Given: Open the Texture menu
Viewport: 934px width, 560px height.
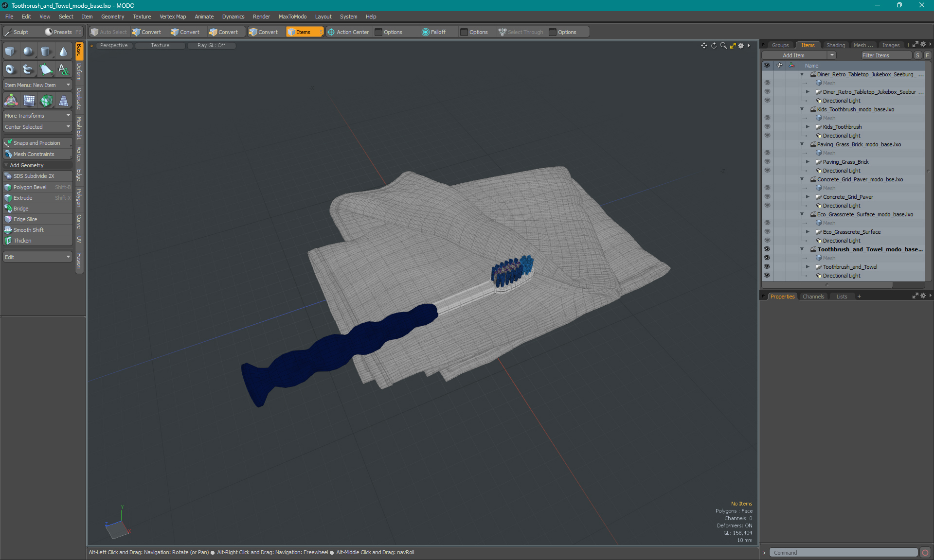Looking at the screenshot, I should point(142,16).
